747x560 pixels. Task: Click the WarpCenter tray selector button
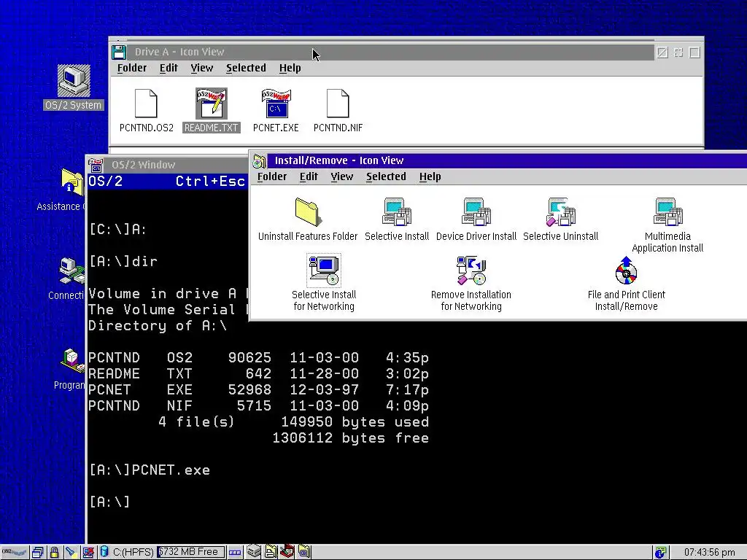click(234, 553)
